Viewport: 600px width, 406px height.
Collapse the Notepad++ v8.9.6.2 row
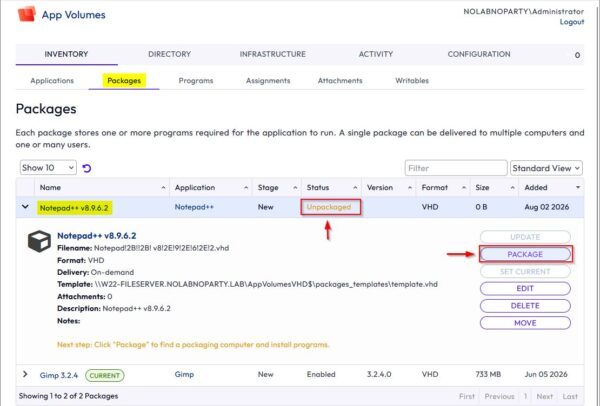(25, 207)
